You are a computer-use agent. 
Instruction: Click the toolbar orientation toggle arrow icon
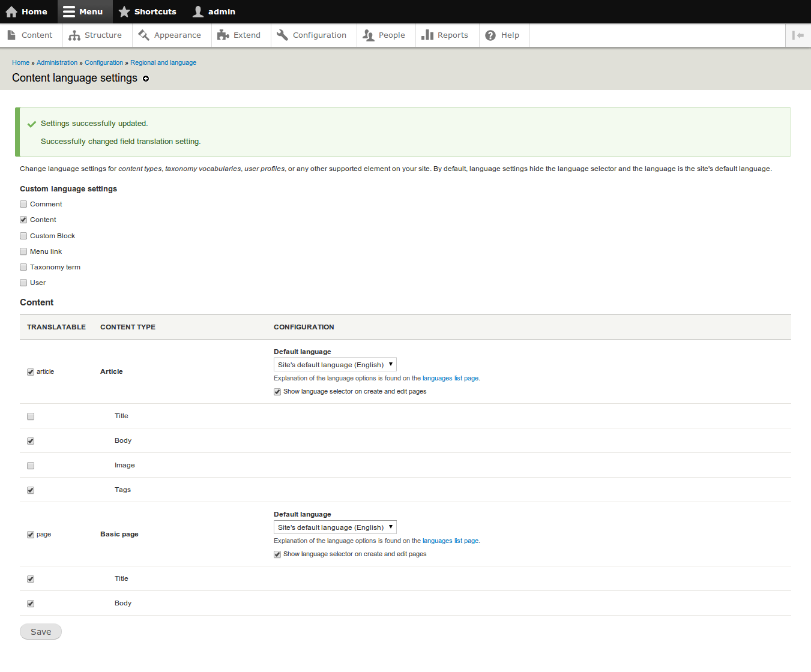point(798,35)
